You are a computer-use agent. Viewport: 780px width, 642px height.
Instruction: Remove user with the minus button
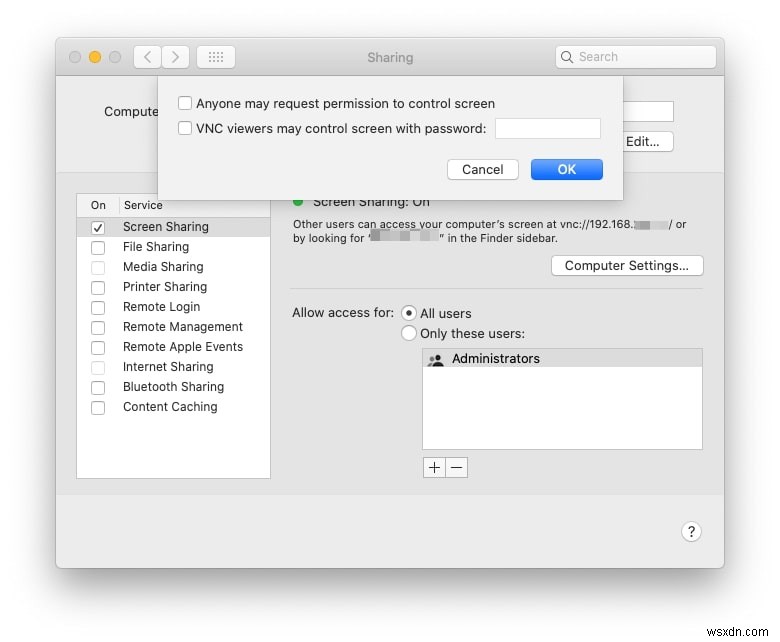tap(457, 467)
